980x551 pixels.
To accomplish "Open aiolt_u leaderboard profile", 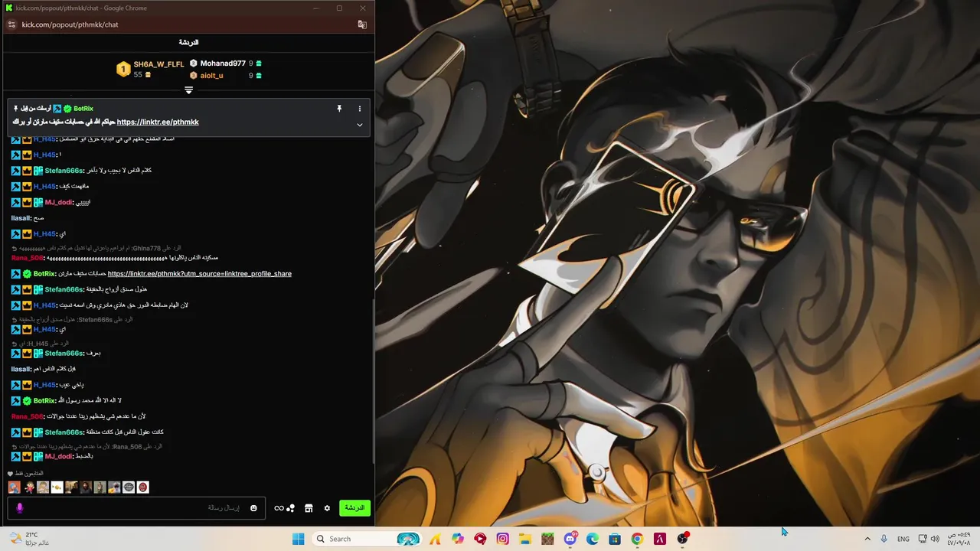I will [211, 76].
